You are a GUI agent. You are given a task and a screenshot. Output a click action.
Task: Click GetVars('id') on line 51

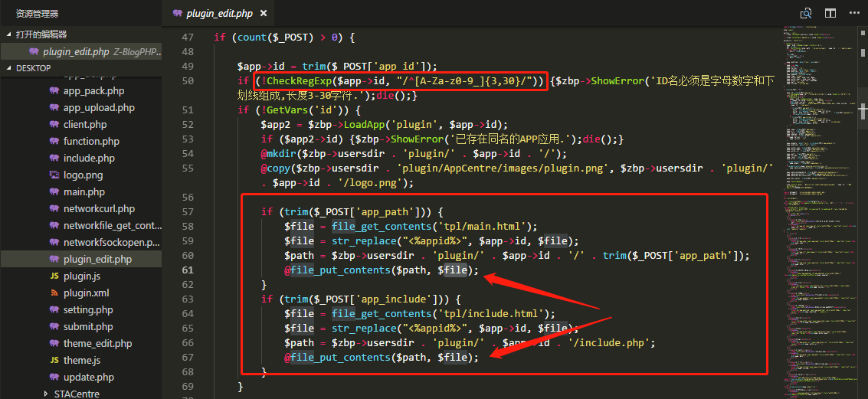click(x=303, y=110)
